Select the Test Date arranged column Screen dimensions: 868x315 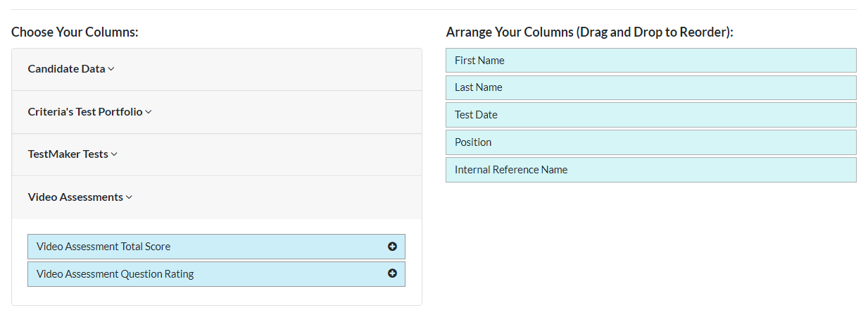tap(651, 115)
